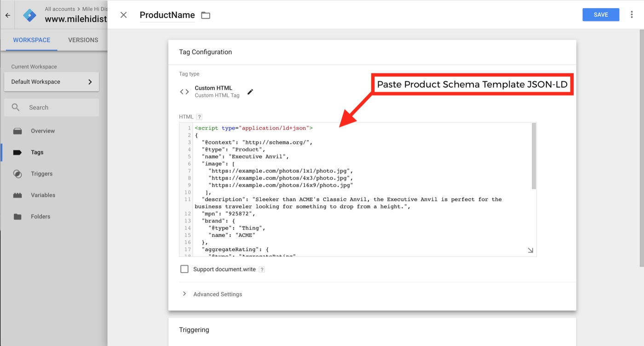Viewport: 644px width, 346px height.
Task: Click the Folders icon in sidebar
Action: (17, 216)
